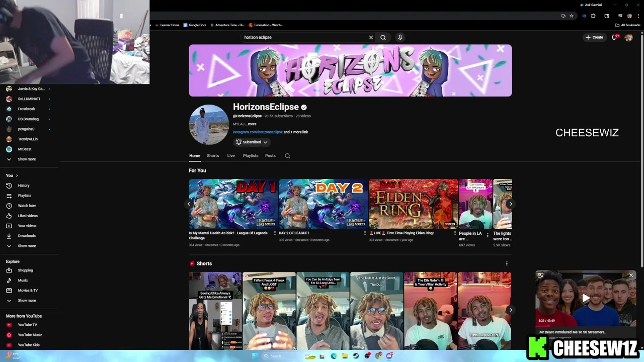Viewport: 644px width, 362px height.
Task: Switch to the Posts channel tab
Action: pos(270,156)
